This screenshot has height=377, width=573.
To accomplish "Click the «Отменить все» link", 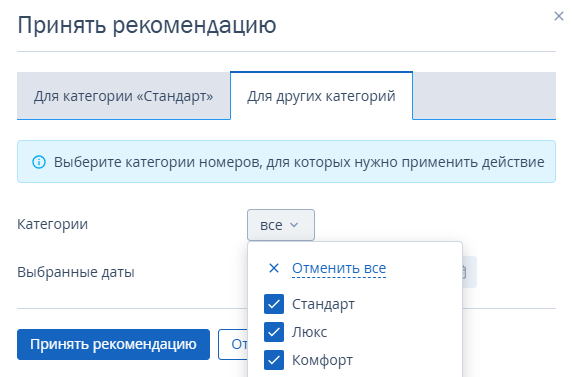I will pyautogui.click(x=339, y=268).
